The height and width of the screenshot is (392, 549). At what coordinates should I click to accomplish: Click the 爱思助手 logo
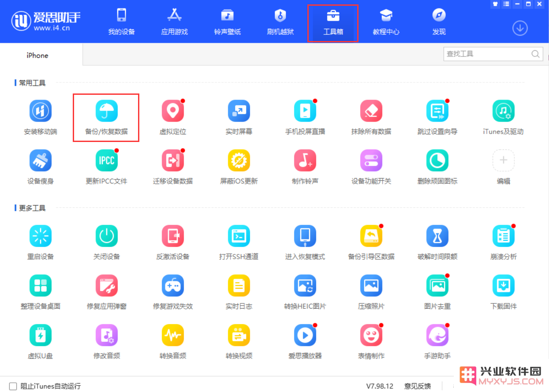(46, 22)
